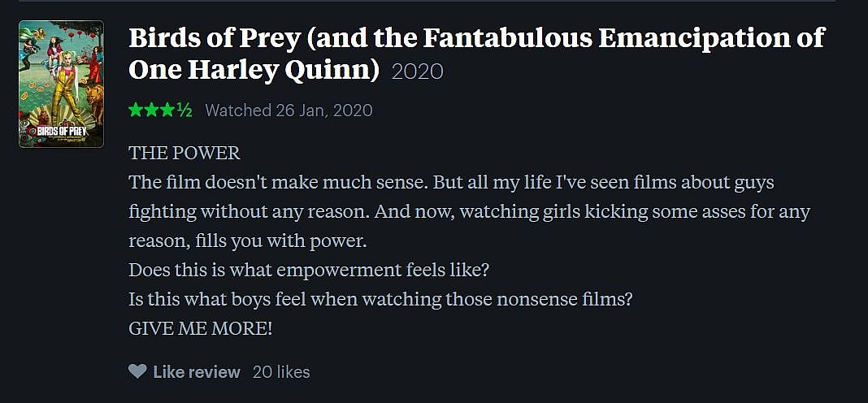This screenshot has width=868, height=403.
Task: Open the Birds of Prey poster thumbnail
Action: (x=61, y=84)
